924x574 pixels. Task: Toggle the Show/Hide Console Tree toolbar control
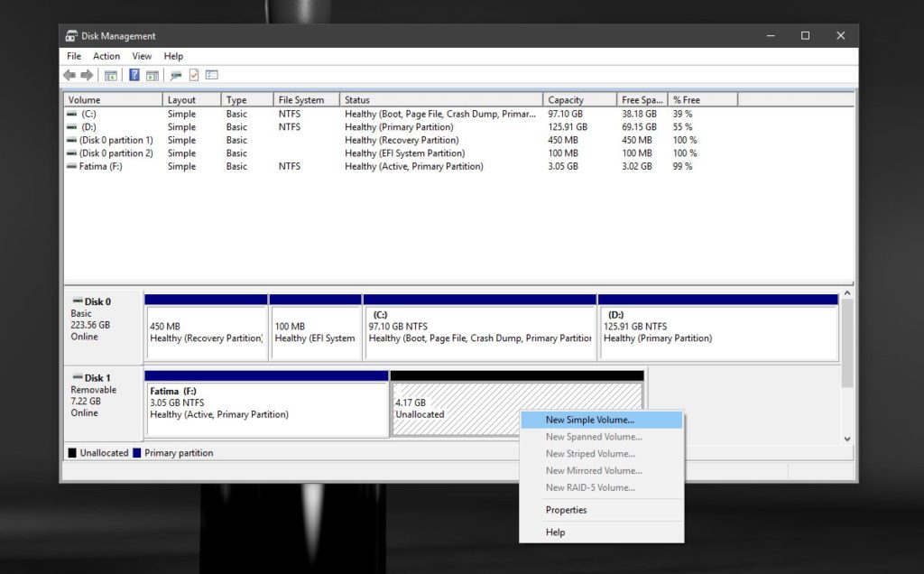(x=110, y=75)
